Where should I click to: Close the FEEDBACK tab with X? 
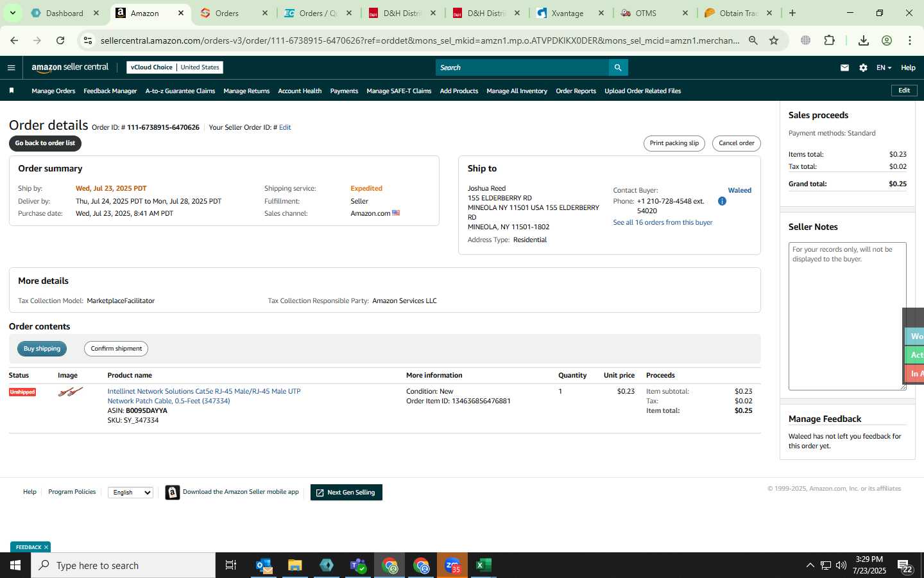(x=46, y=547)
